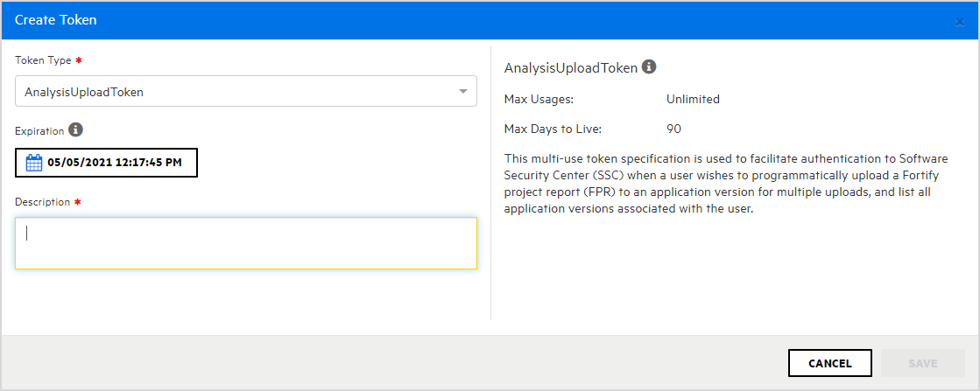
Task: Click the Create Token title bar text
Action: 56,19
